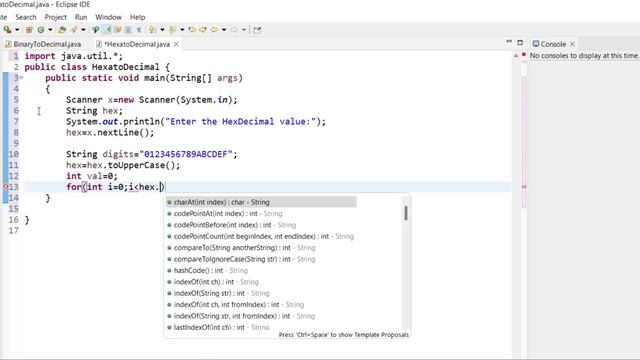Click the Back navigation arrow icon

214,30
